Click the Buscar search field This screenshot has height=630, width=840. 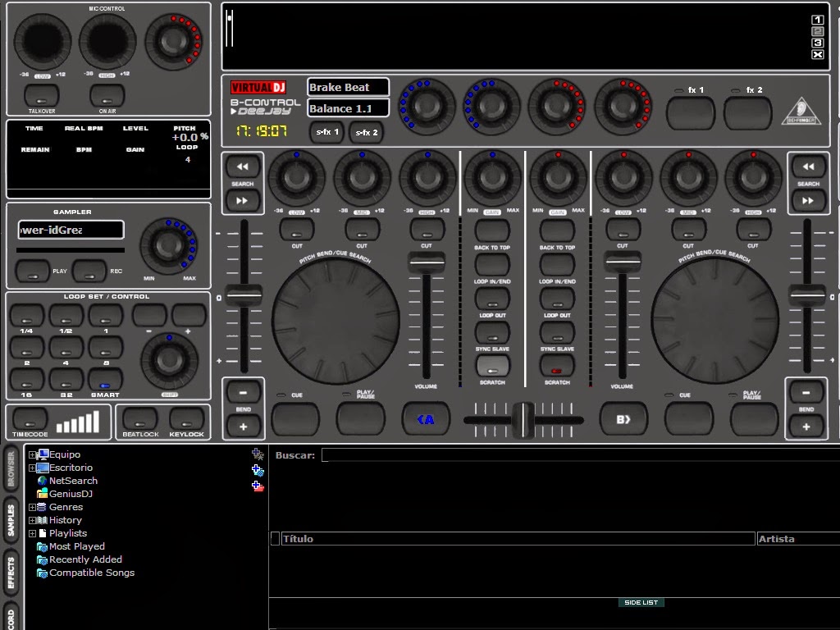coord(492,454)
